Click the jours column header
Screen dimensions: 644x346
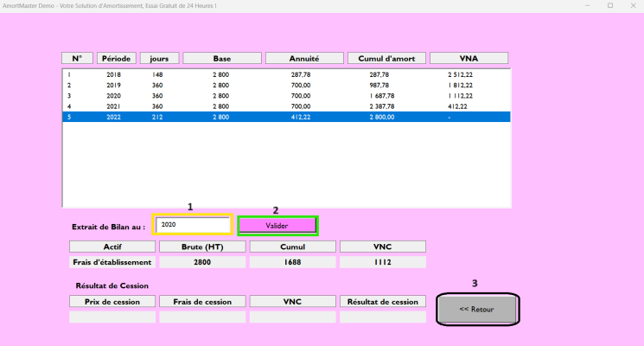[159, 58]
